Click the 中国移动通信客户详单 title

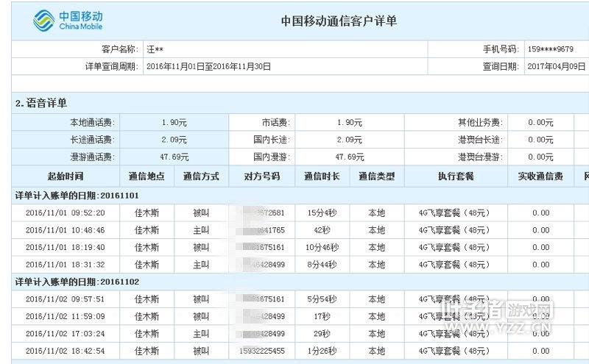pos(339,21)
